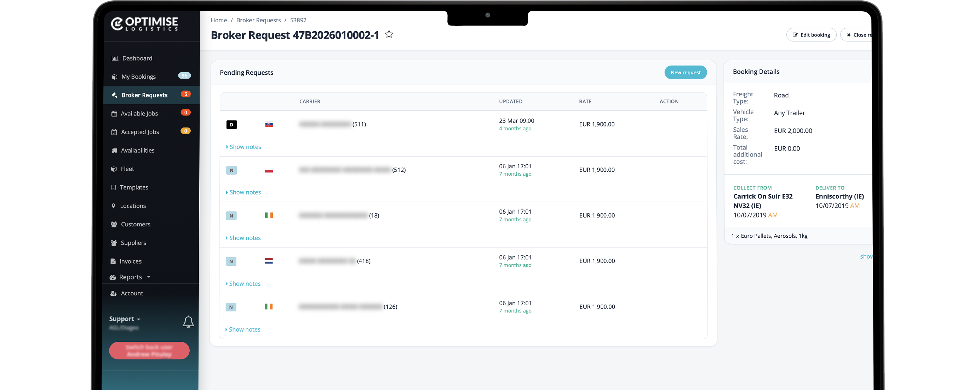Click the Customers people icon

(x=114, y=224)
